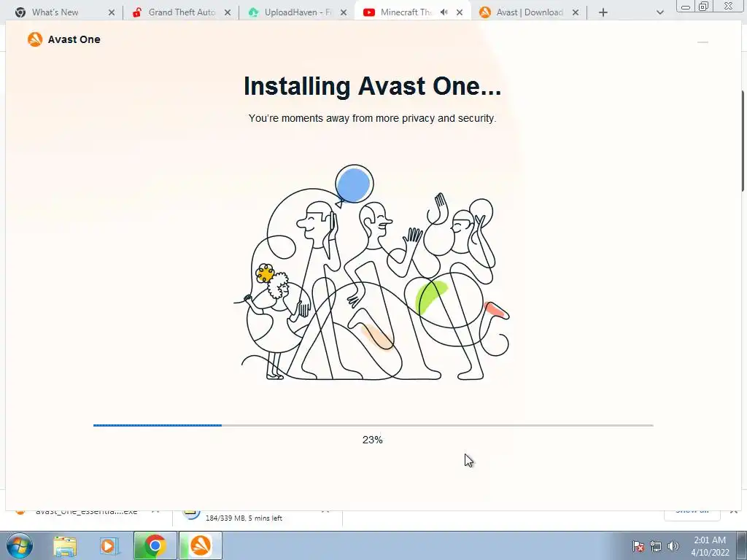Close the UploadHaven tab
The width and height of the screenshot is (747, 560).
pos(344,12)
